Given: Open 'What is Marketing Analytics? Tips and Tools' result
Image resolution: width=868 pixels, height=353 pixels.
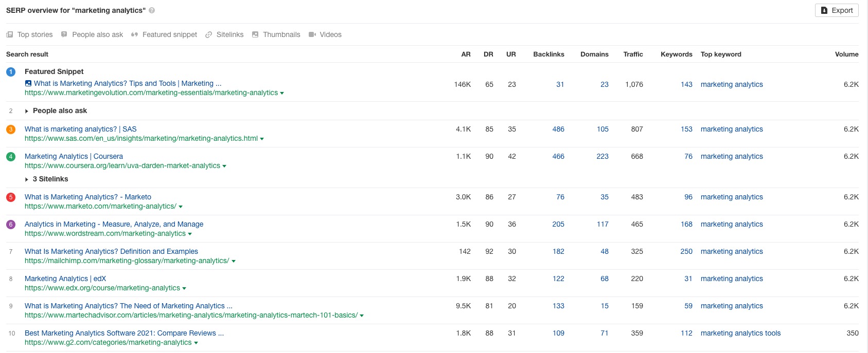Looking at the screenshot, I should click(x=128, y=83).
